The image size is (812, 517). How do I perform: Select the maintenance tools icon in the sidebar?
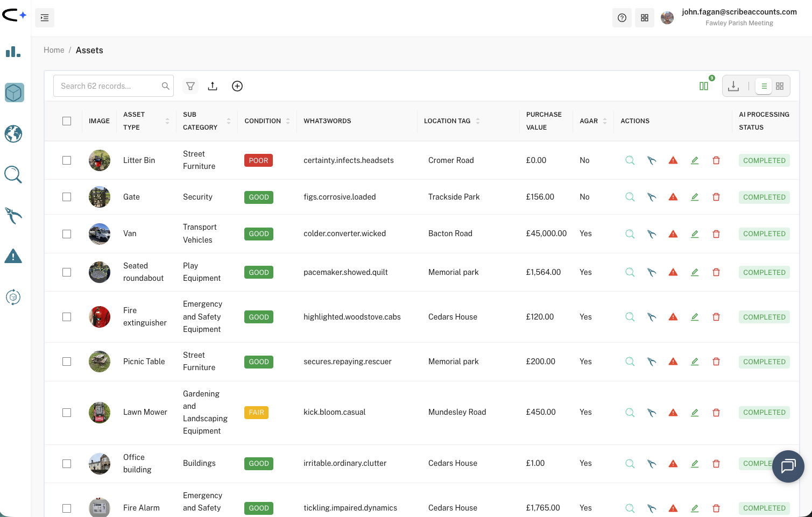(x=14, y=215)
